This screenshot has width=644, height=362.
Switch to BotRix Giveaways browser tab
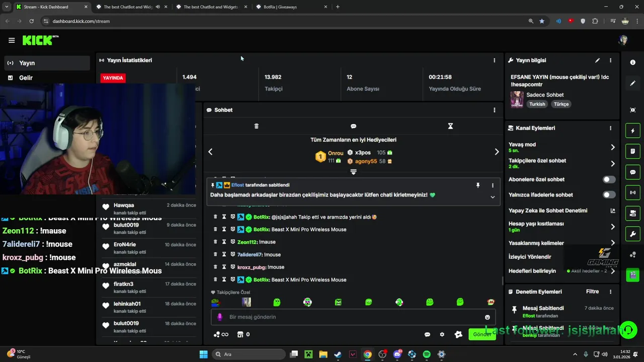point(292,7)
